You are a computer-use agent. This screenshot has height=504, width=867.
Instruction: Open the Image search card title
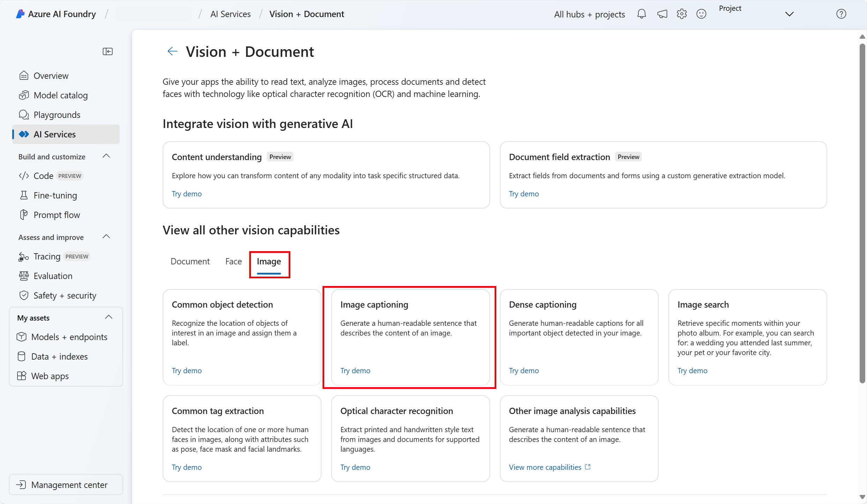703,304
